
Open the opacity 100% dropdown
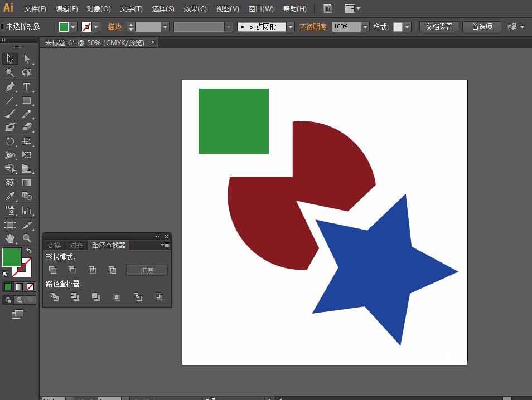tap(365, 27)
